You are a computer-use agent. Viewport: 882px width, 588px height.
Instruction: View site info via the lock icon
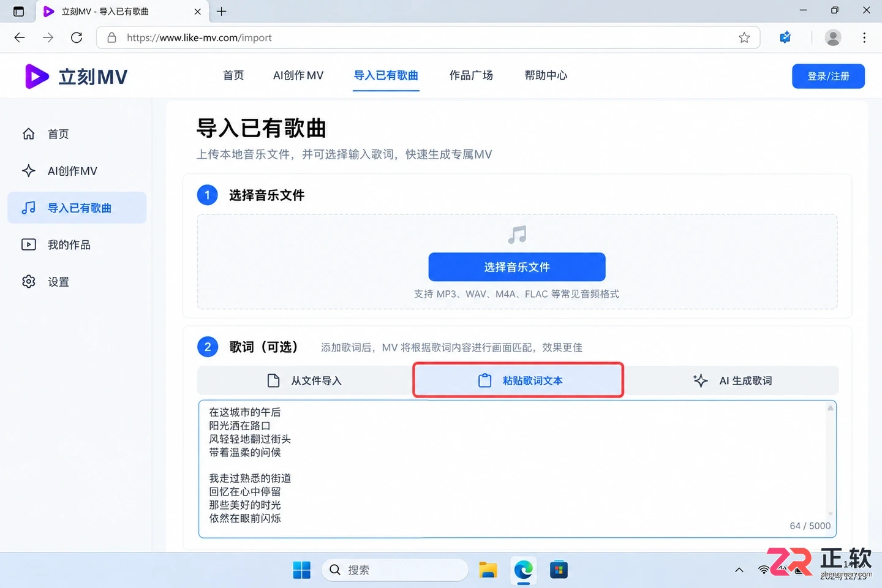click(111, 37)
